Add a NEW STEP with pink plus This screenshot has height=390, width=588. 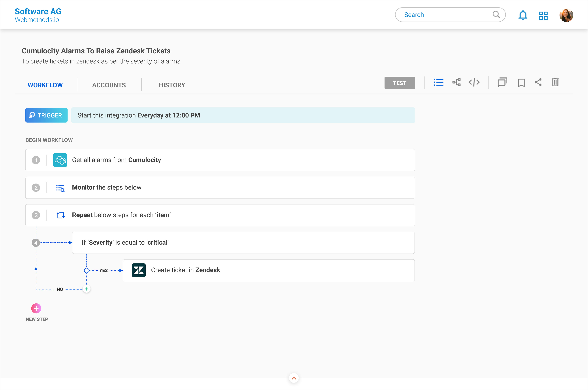(x=36, y=309)
